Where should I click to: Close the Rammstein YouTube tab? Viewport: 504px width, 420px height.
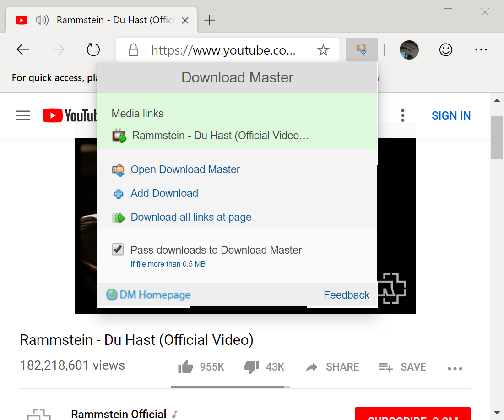tap(185, 21)
